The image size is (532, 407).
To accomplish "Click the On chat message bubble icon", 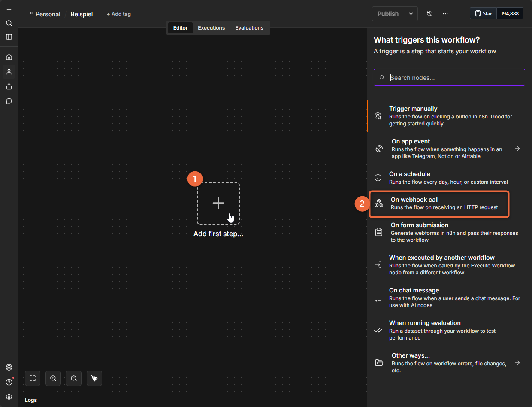I will click(x=378, y=298).
